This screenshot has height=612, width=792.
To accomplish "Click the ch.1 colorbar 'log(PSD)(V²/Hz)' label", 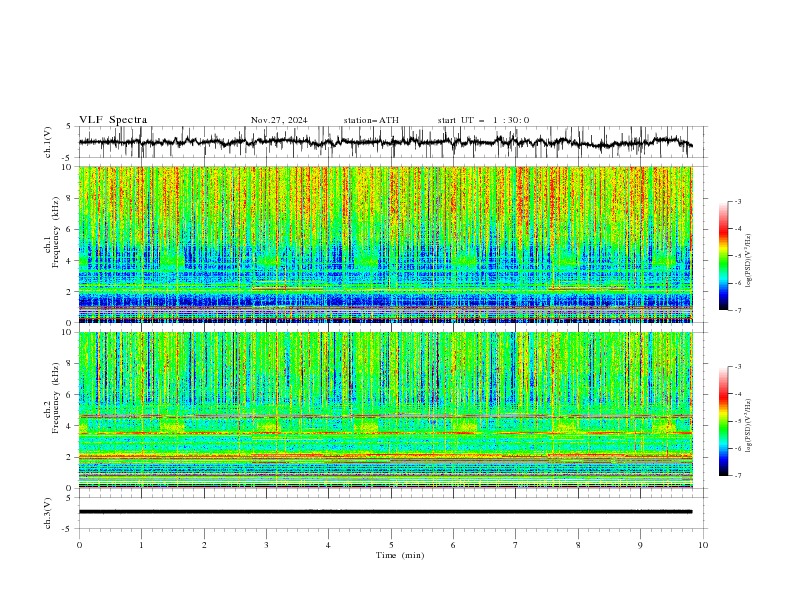I will (748, 261).
